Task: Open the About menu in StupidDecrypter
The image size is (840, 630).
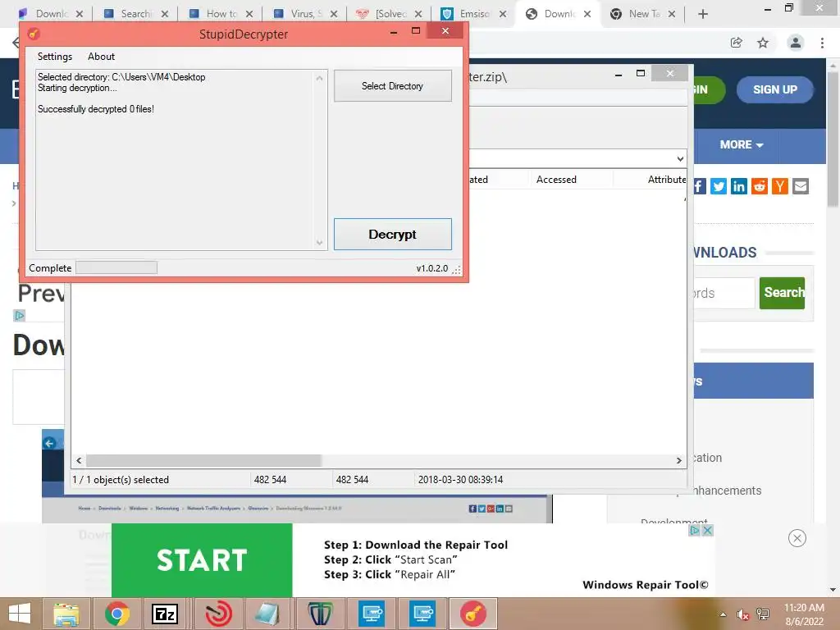Action: [x=101, y=57]
